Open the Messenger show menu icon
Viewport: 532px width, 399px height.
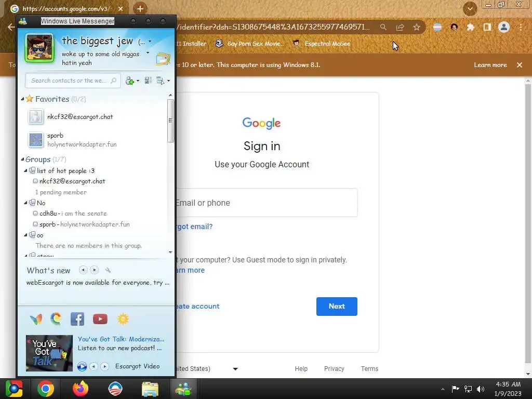[x=160, y=81]
